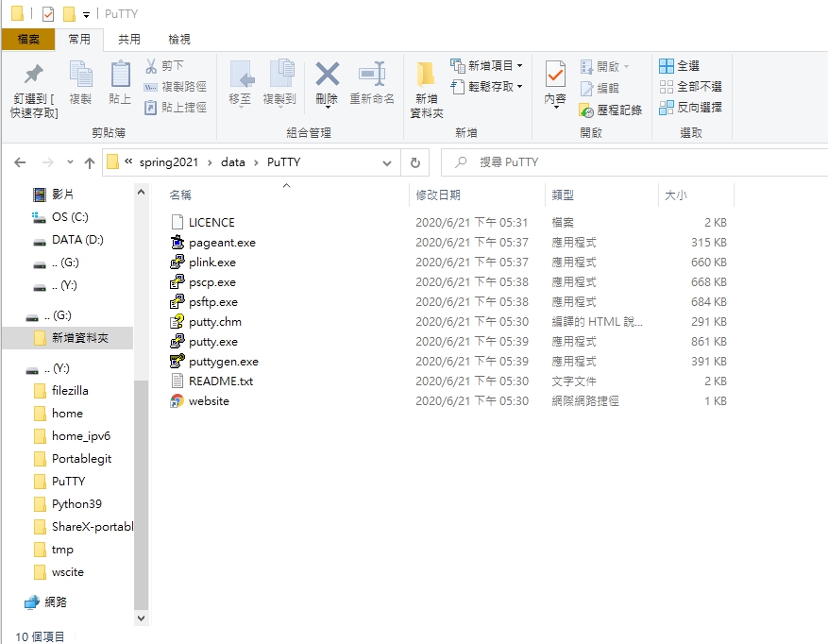
Task: Select the LICENCE file
Action: [x=211, y=223]
